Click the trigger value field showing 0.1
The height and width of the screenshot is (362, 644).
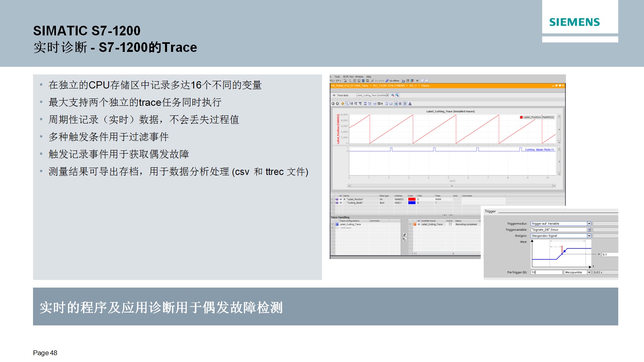pyautogui.click(x=610, y=254)
